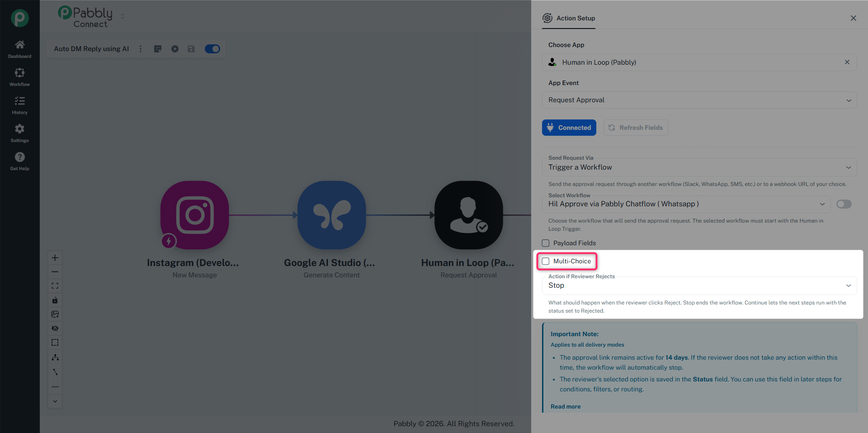Click the blue Connected button
868x433 pixels.
[569, 128]
